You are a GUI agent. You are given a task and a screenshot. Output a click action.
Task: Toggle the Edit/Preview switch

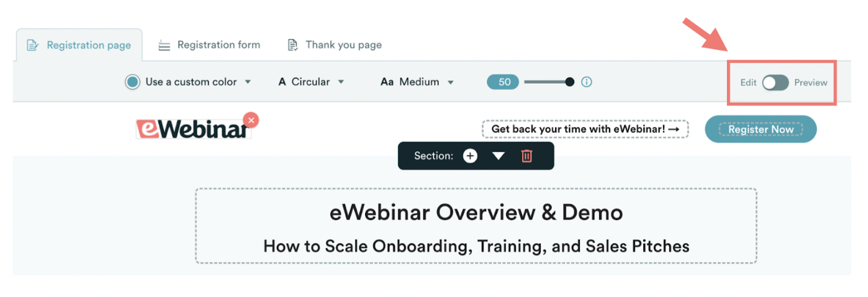click(775, 83)
